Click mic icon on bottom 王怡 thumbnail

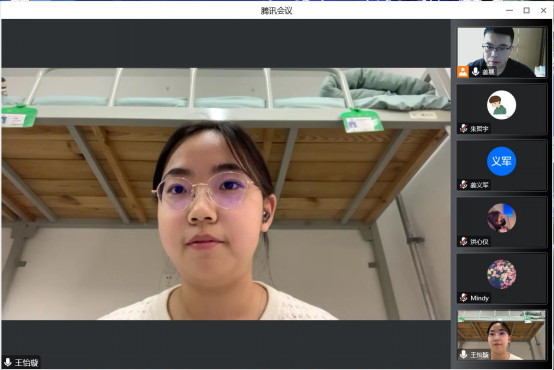point(463,354)
